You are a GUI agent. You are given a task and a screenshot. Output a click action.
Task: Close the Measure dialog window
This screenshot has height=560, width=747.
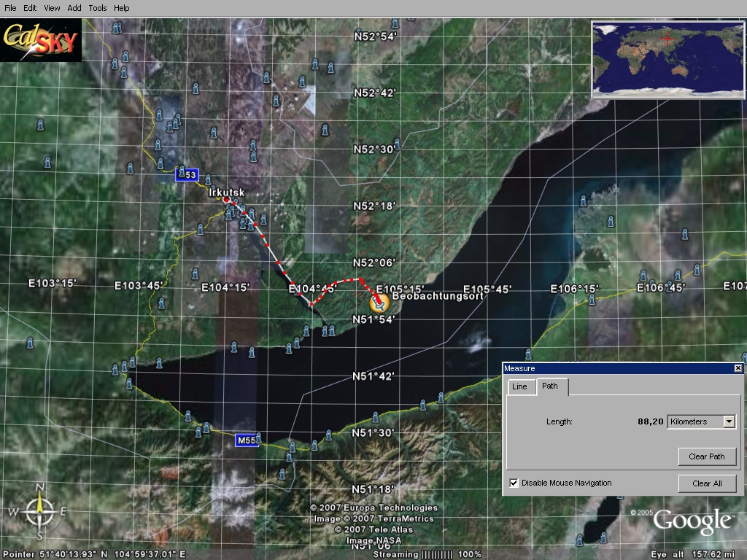pos(738,369)
